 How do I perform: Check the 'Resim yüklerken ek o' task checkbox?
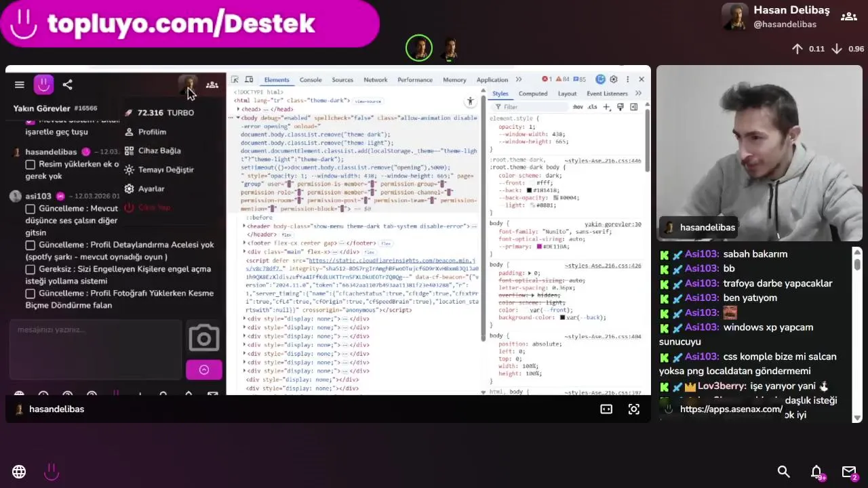point(31,165)
